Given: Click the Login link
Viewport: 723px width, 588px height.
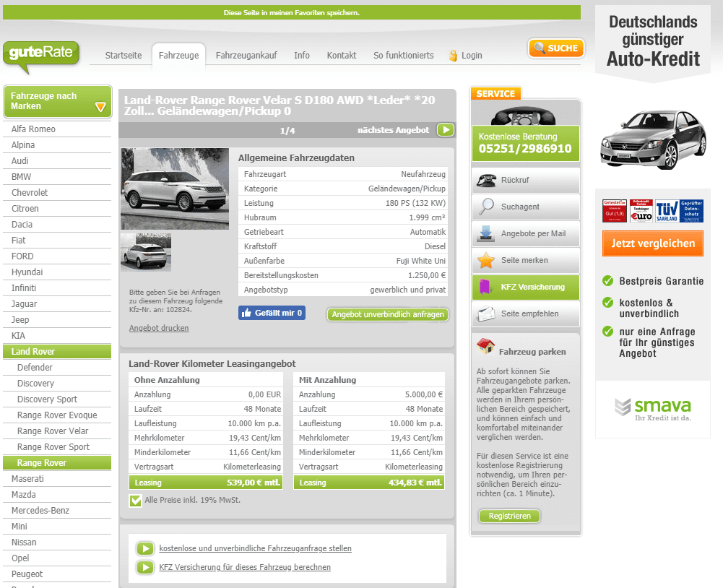Looking at the screenshot, I should click(472, 56).
